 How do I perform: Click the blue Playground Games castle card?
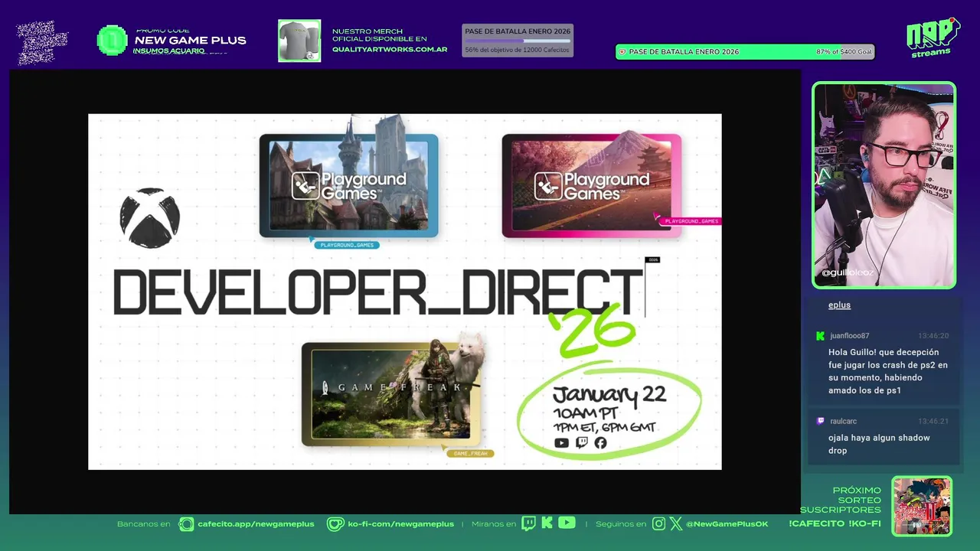tap(349, 185)
